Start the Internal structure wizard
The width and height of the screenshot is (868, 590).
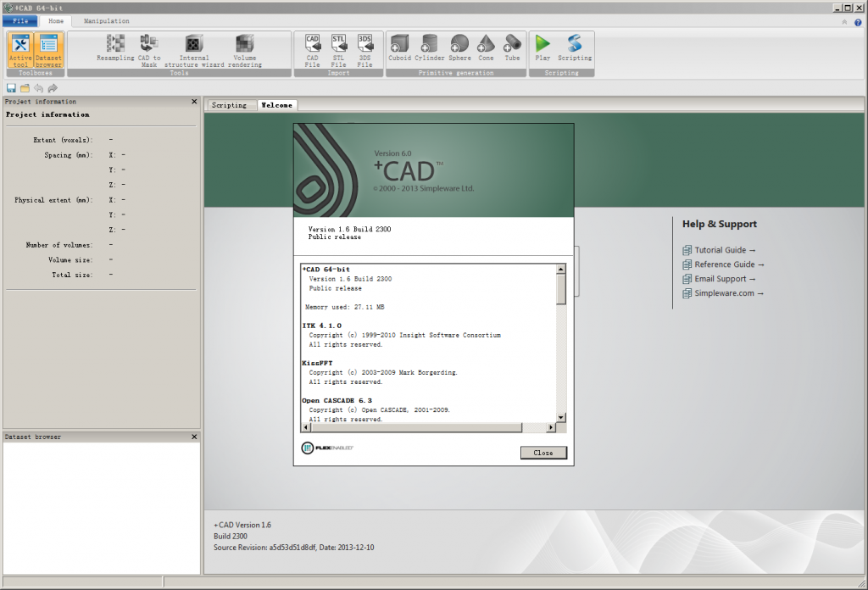coord(194,50)
